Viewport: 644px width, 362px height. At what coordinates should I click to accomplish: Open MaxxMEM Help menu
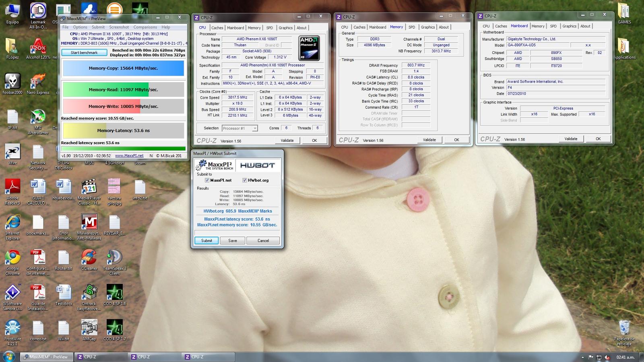coord(166,27)
